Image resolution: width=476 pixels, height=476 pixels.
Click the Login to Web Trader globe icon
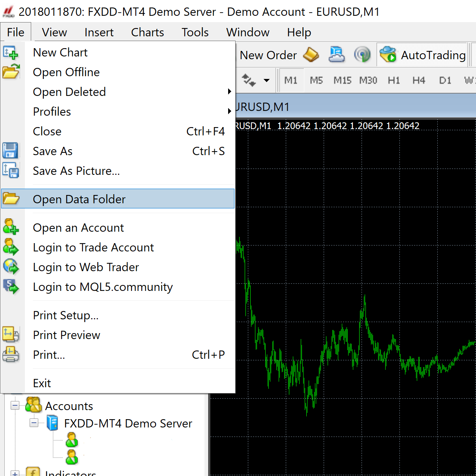coord(11,266)
